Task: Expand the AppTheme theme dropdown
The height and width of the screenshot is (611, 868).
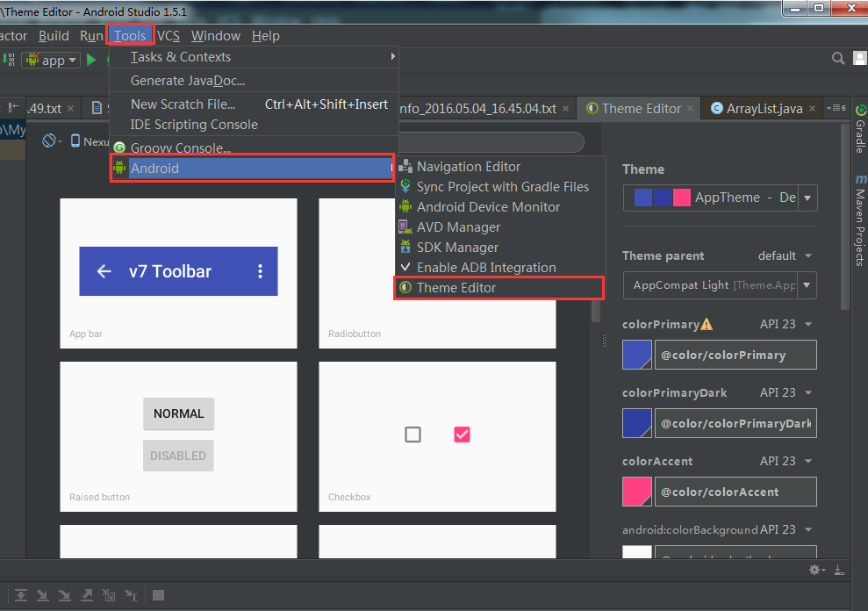Action: tap(807, 198)
